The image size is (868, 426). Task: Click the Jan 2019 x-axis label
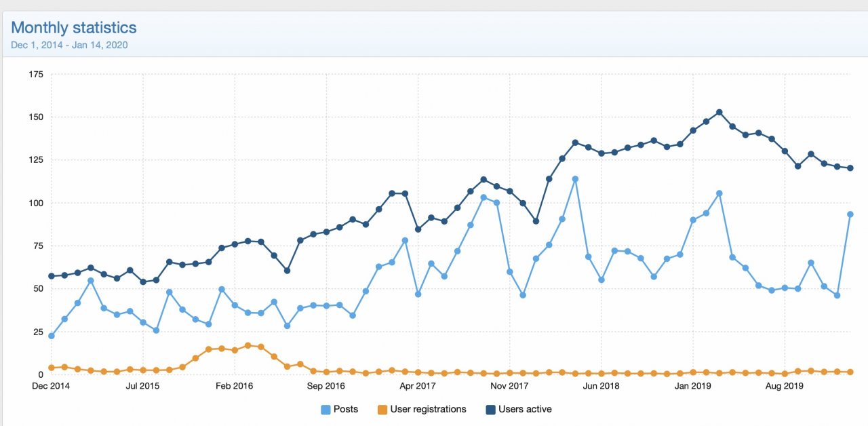click(693, 386)
